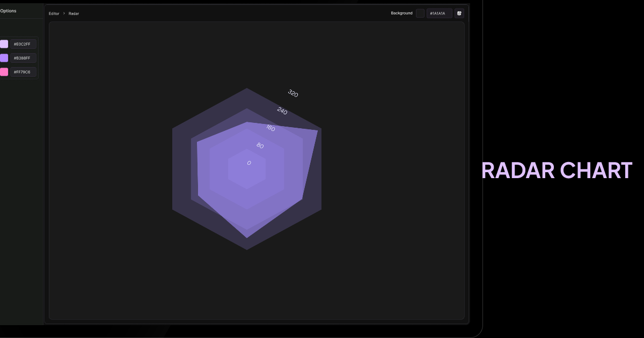This screenshot has width=644, height=338.
Task: Toggle the Background swatch in the top bar
Action: pos(420,13)
